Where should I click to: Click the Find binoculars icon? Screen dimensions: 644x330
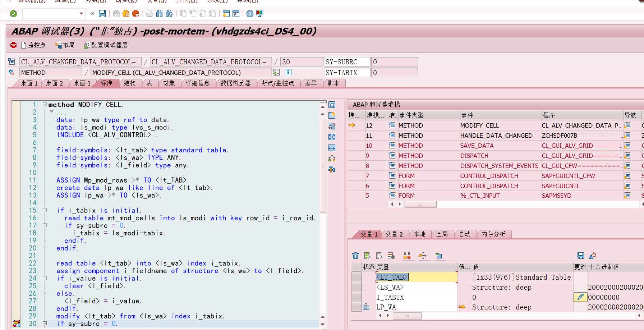(160, 14)
